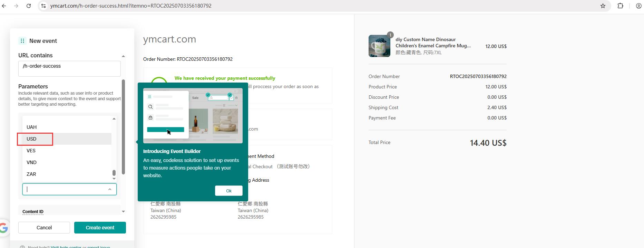The height and width of the screenshot is (248, 644).
Task: Click the New event panel title
Action: [x=43, y=41]
